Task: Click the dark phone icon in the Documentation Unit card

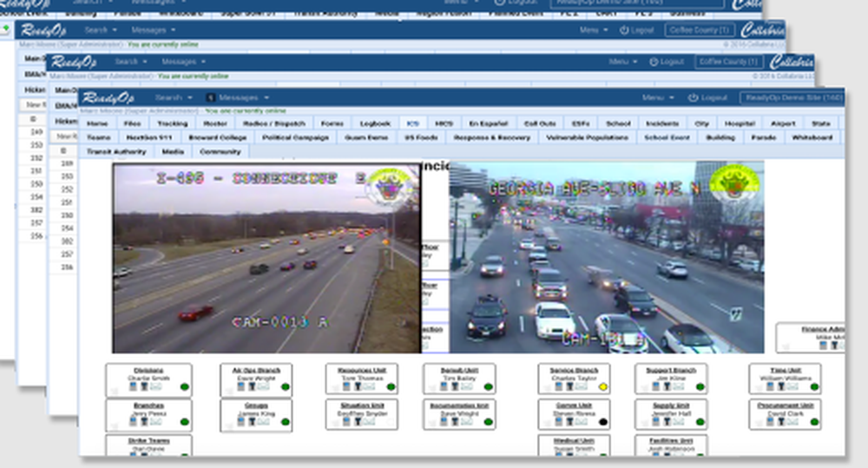Action: (x=455, y=421)
